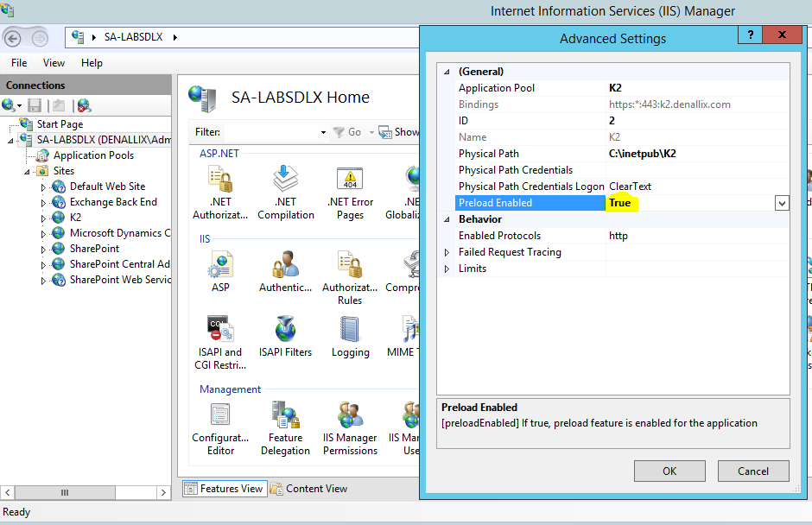The height and width of the screenshot is (525, 812).
Task: Select Microsoft Dynamics site in the tree
Action: coord(119,233)
